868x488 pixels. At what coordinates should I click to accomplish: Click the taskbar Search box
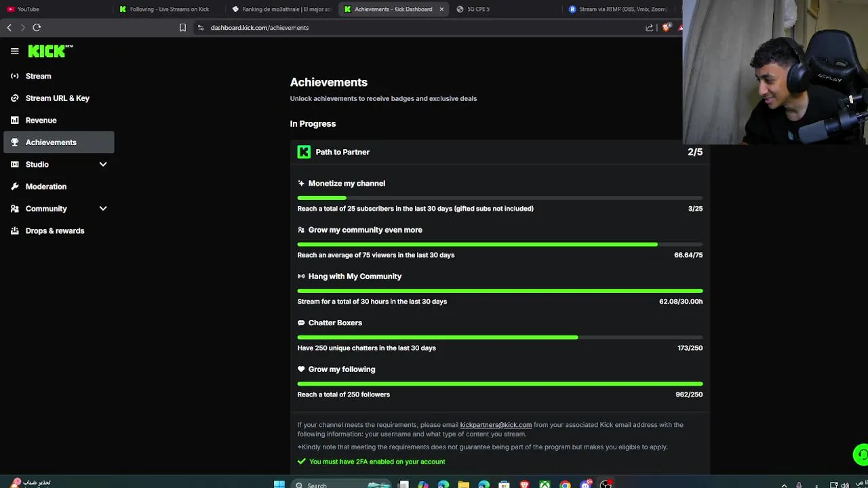(x=342, y=484)
